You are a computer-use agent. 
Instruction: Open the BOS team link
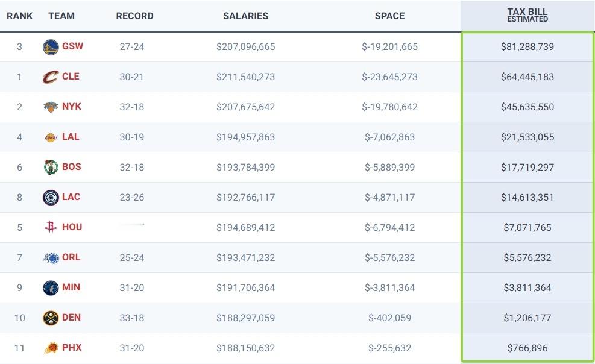tap(72, 166)
